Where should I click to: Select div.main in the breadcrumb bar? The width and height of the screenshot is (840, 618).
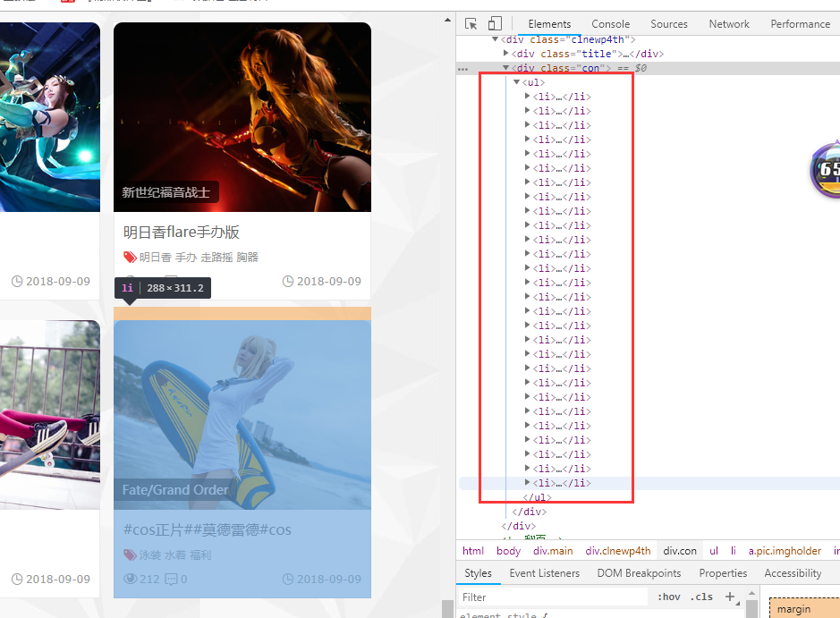click(553, 551)
